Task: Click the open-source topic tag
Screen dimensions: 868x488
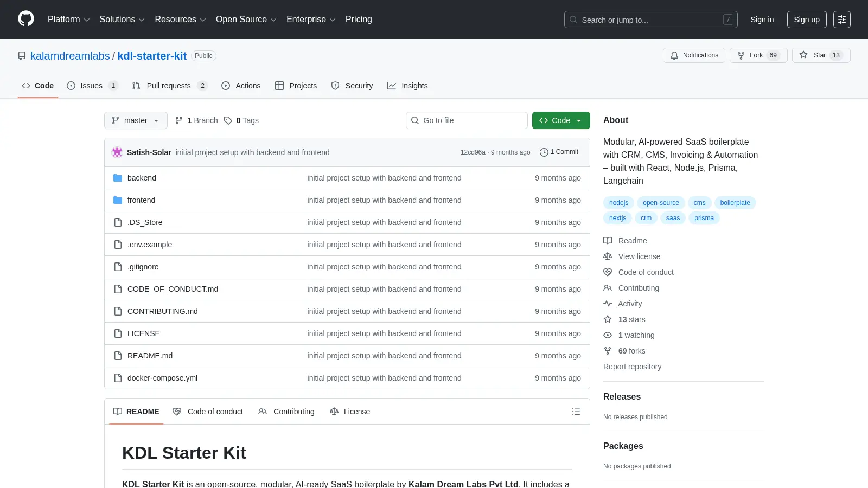Action: coord(661,203)
